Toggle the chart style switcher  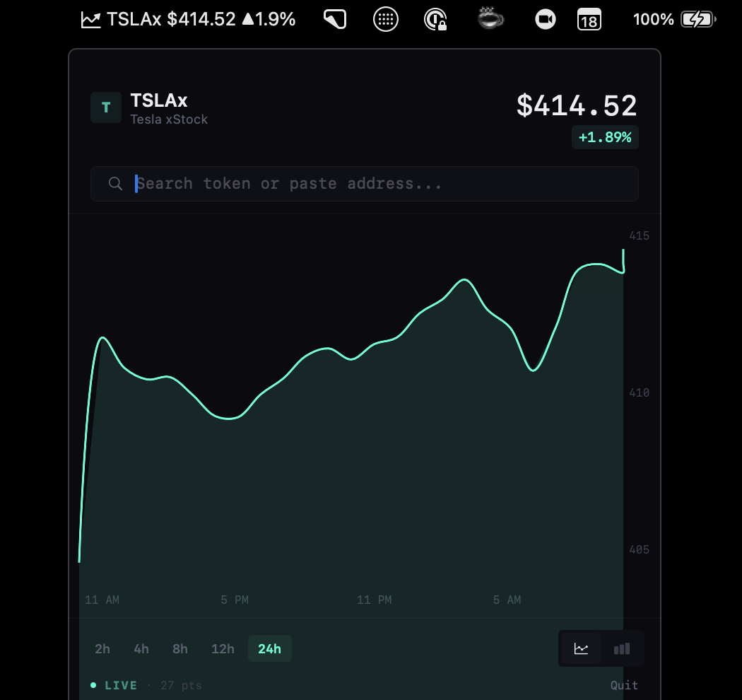coord(601,648)
